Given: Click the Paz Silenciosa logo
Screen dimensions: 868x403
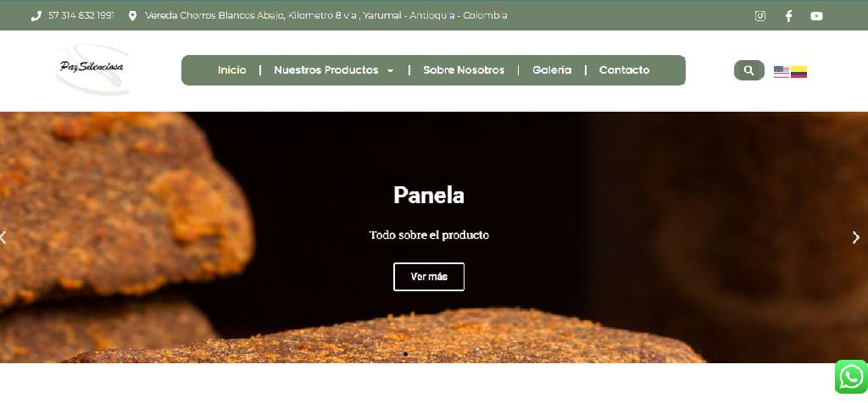Looking at the screenshot, I should 92,69.
